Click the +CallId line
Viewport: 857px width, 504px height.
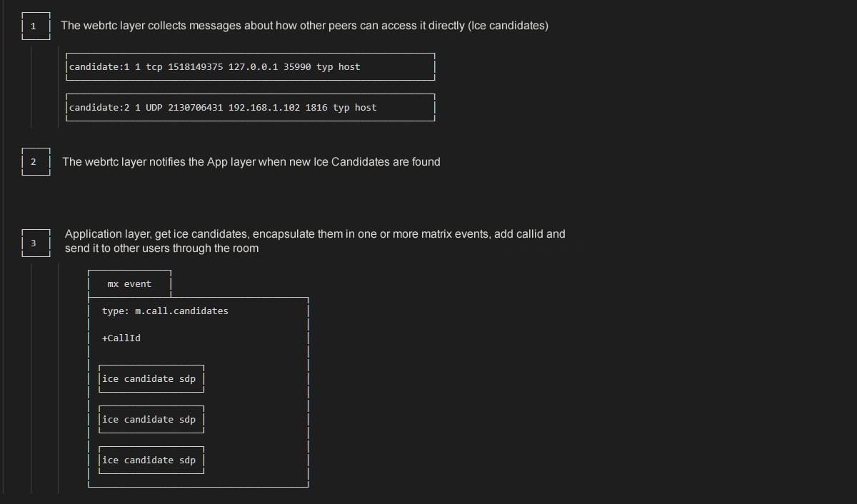coord(121,338)
